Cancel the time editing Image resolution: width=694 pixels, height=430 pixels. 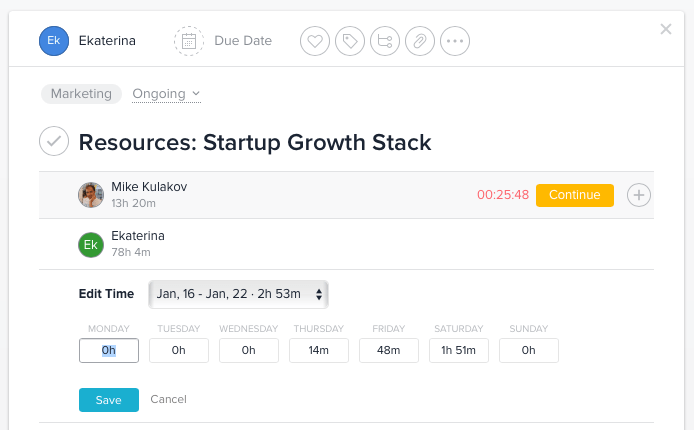coord(168,400)
